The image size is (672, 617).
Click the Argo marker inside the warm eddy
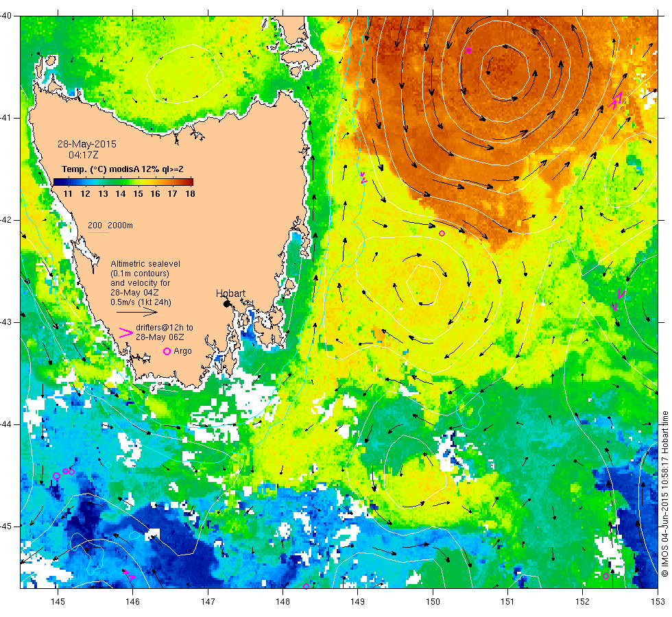click(468, 51)
